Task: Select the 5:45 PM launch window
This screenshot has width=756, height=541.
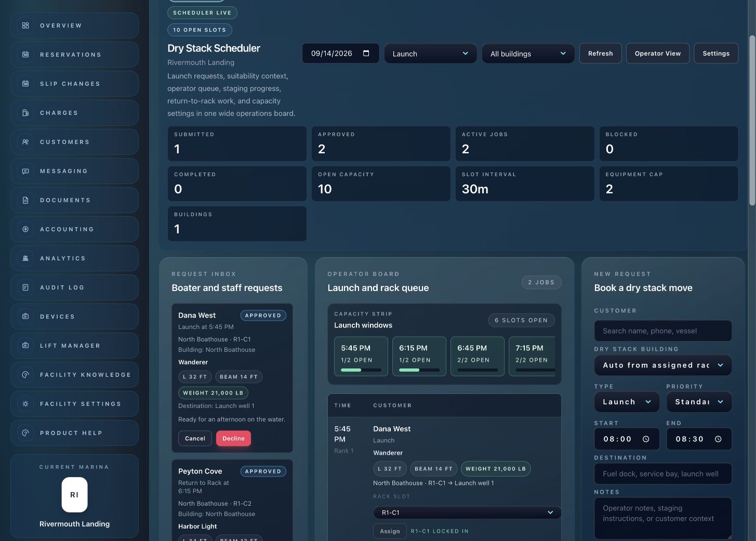Action: click(361, 357)
